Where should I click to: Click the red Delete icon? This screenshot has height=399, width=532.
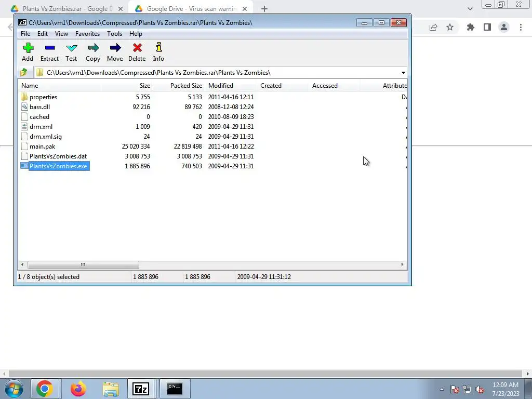click(137, 48)
